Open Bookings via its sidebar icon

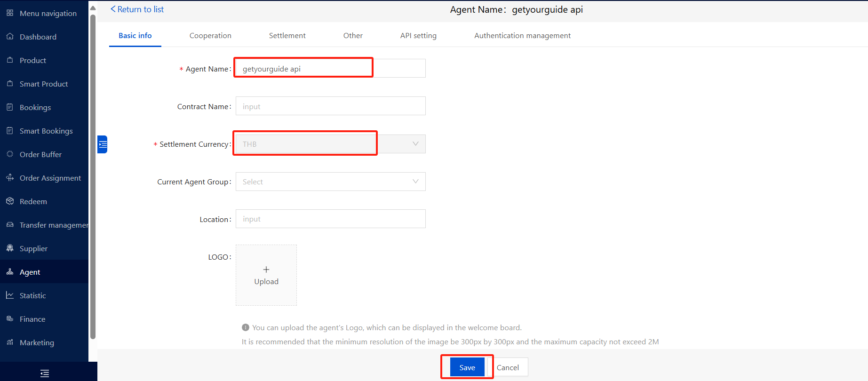(10, 107)
